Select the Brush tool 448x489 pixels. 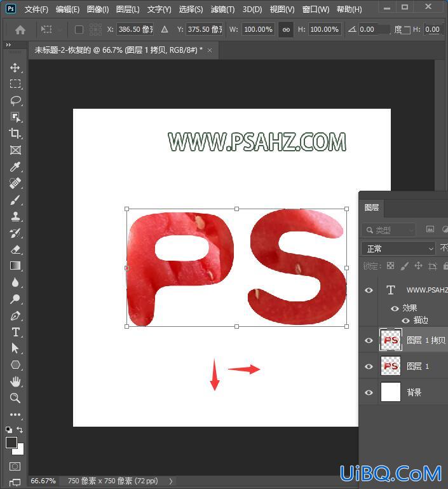click(15, 200)
